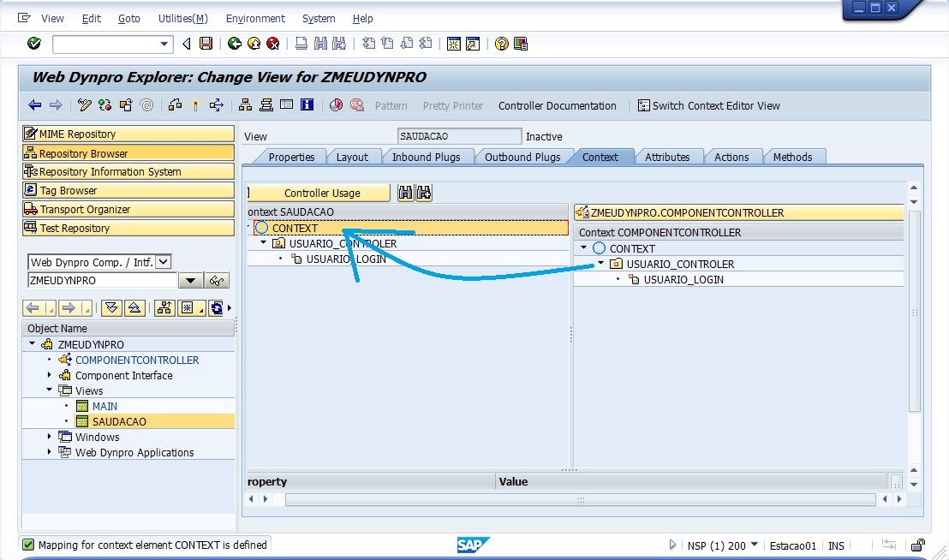Select the MAIN view in the tree
Viewport: 949px width, 560px height.
click(x=104, y=406)
